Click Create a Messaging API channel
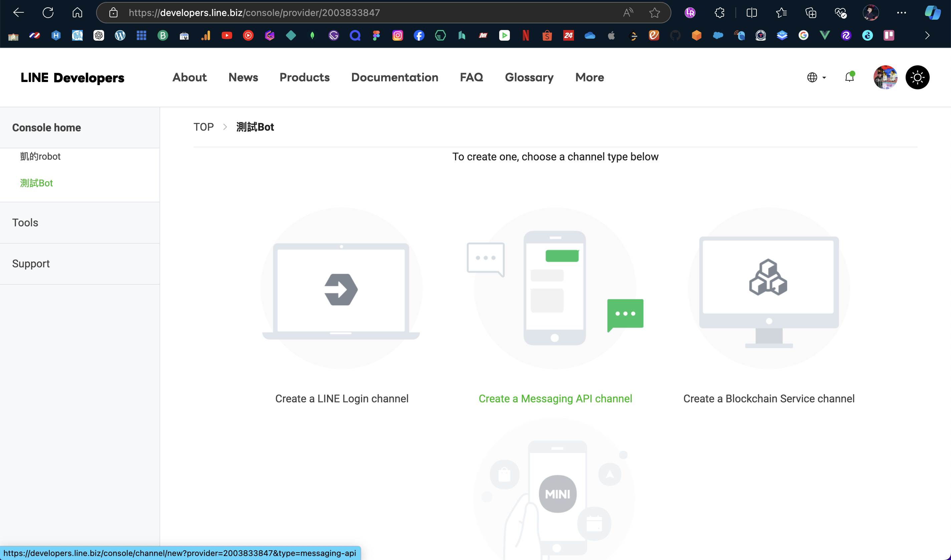The image size is (951, 560). pos(555,398)
